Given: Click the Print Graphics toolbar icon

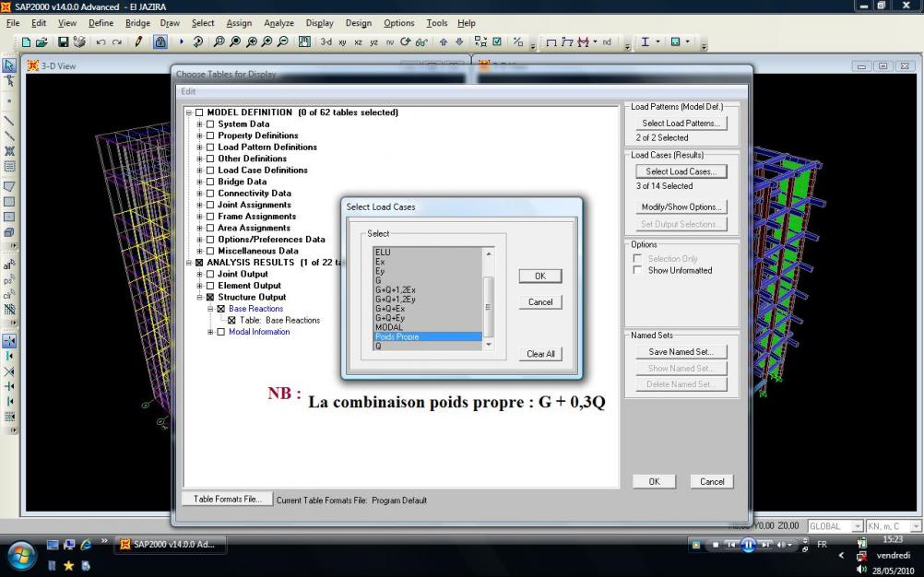Looking at the screenshot, I should coord(79,41).
